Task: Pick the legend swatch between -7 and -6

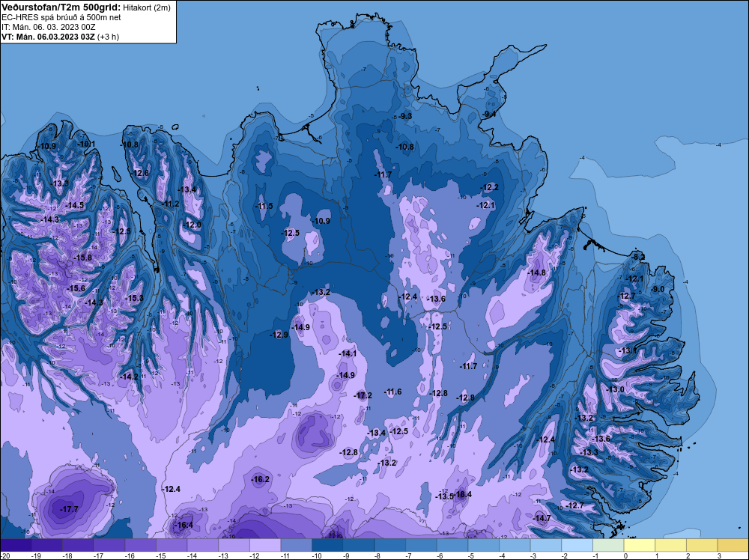Action: coord(421,545)
